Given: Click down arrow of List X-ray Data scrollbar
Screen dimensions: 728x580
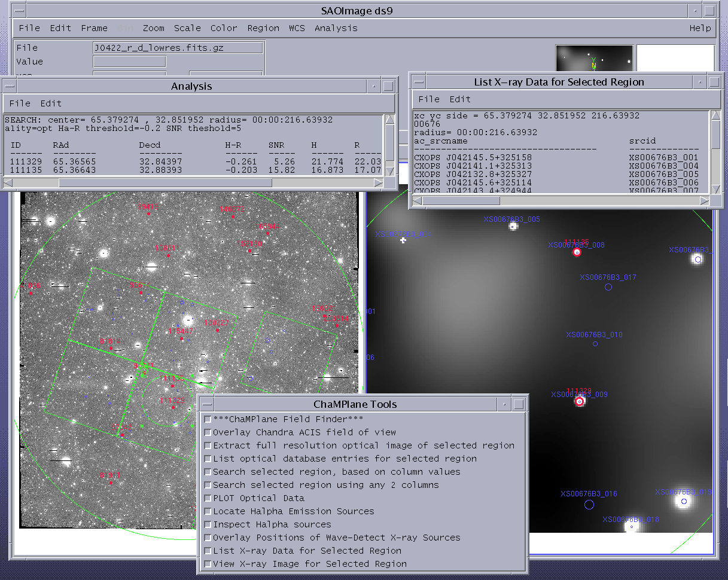Looking at the screenshot, I should point(716,189).
